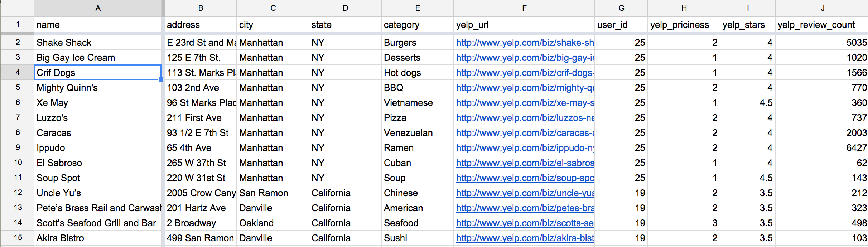
Task: Click the select-all corner box
Action: [18, 8]
